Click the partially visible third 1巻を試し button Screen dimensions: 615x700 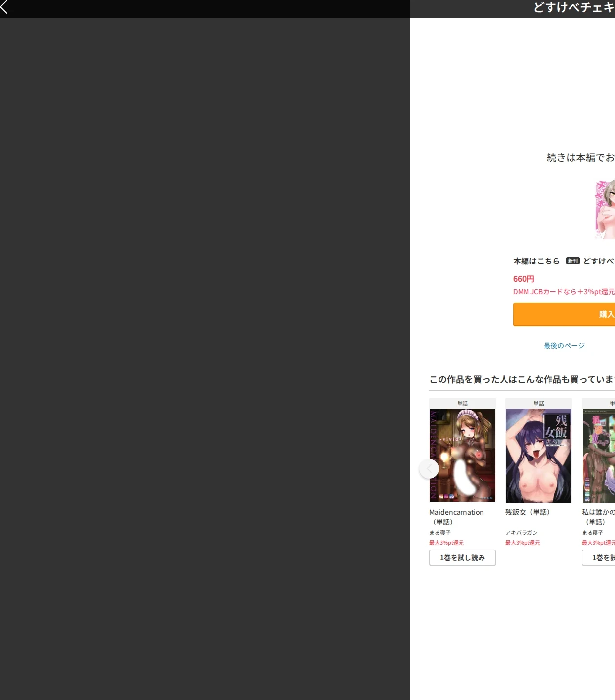click(598, 558)
